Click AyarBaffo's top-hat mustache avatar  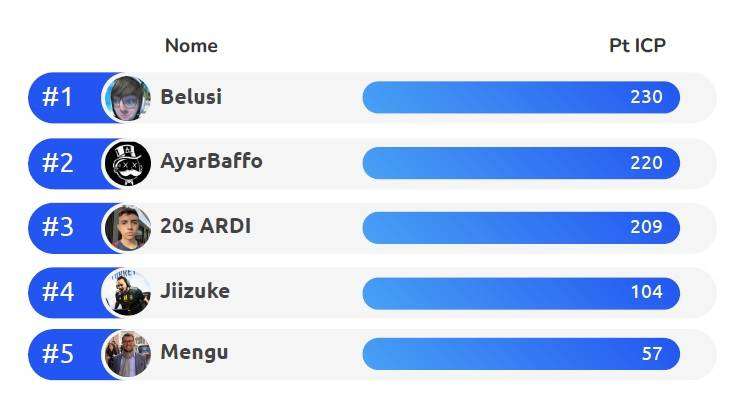128,163
